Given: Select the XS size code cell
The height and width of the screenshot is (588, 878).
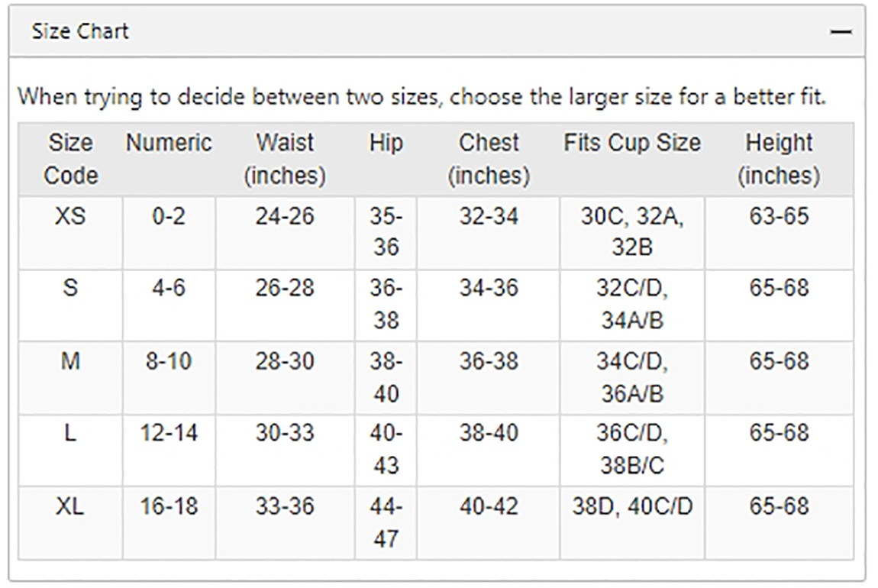Looking at the screenshot, I should click(x=70, y=232).
